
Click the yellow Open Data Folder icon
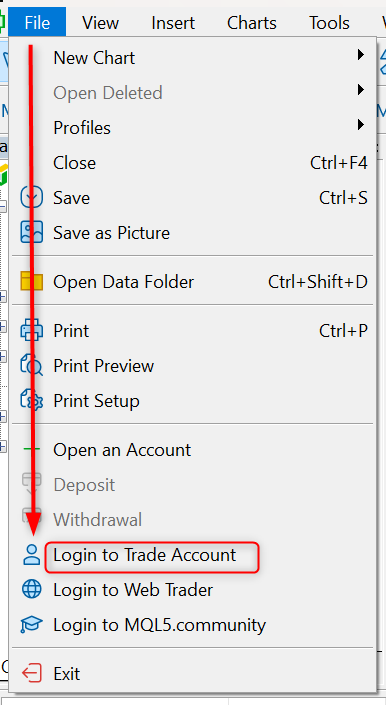(x=31, y=281)
